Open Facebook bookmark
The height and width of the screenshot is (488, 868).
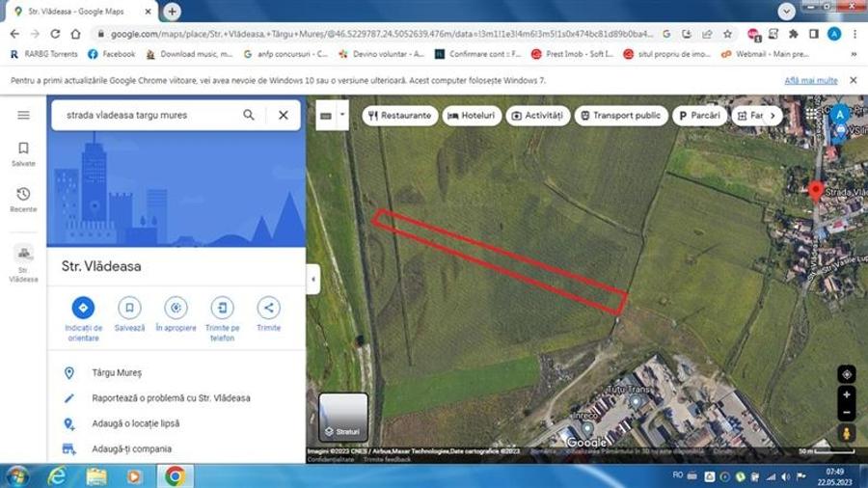(111, 54)
